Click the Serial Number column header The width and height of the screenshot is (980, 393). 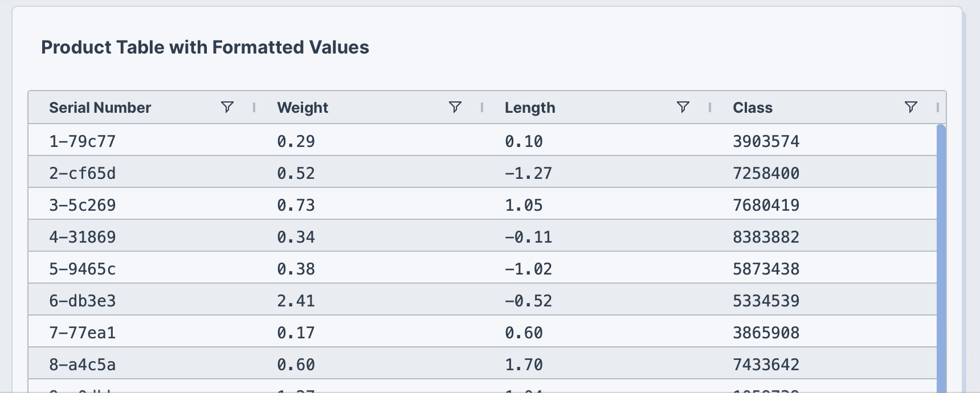[x=101, y=107]
